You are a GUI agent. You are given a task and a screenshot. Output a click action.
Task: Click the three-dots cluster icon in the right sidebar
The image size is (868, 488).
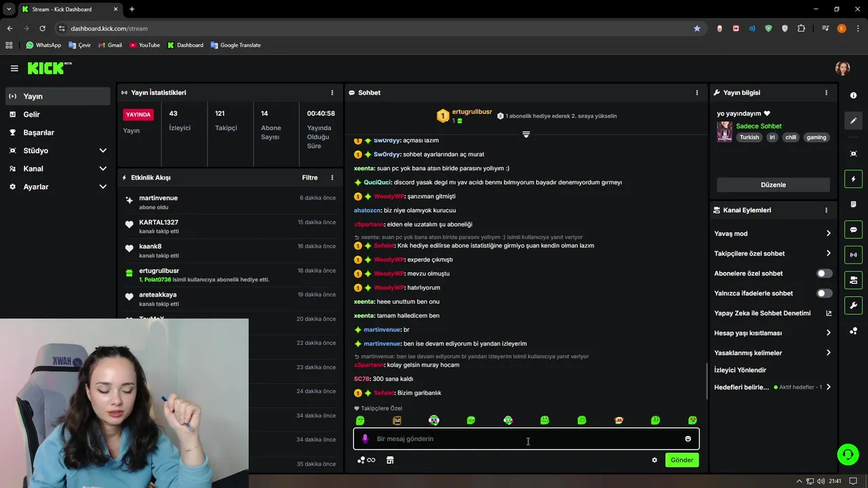tap(853, 331)
